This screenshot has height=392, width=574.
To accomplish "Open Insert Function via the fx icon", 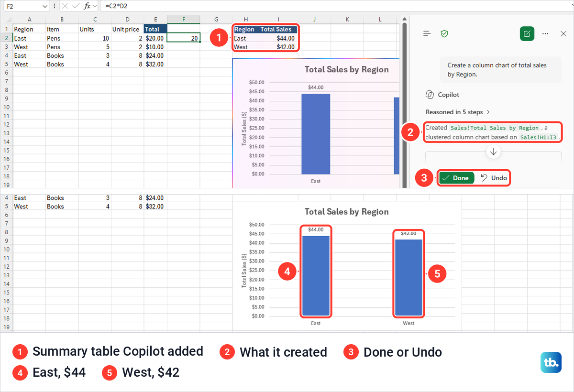I will pos(87,6).
